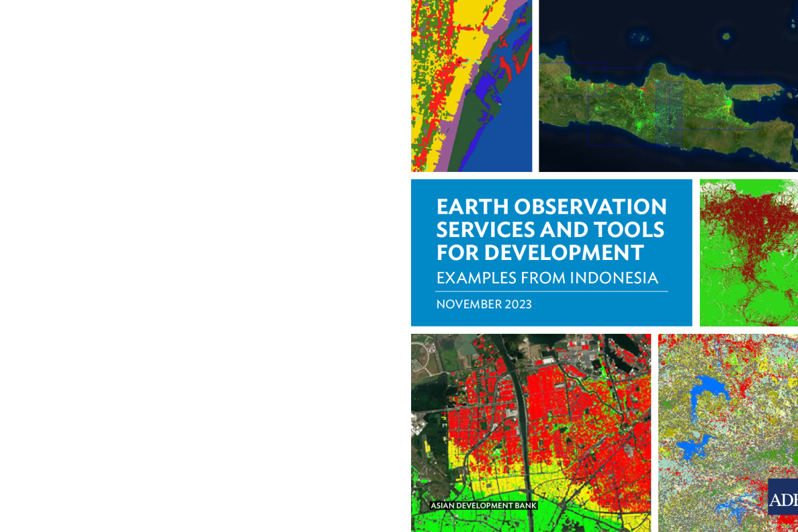Click the blank white page area
Viewport: 798px width, 532px height.
pyautogui.click(x=202, y=269)
